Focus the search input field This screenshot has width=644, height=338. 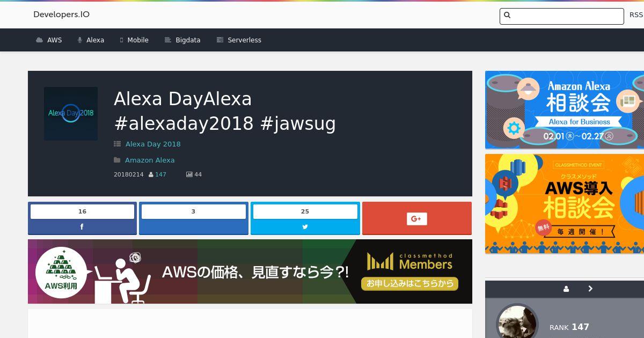(562, 16)
